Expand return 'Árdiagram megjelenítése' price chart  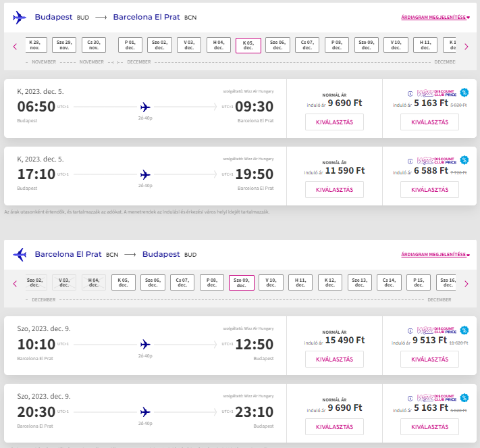tap(435, 255)
